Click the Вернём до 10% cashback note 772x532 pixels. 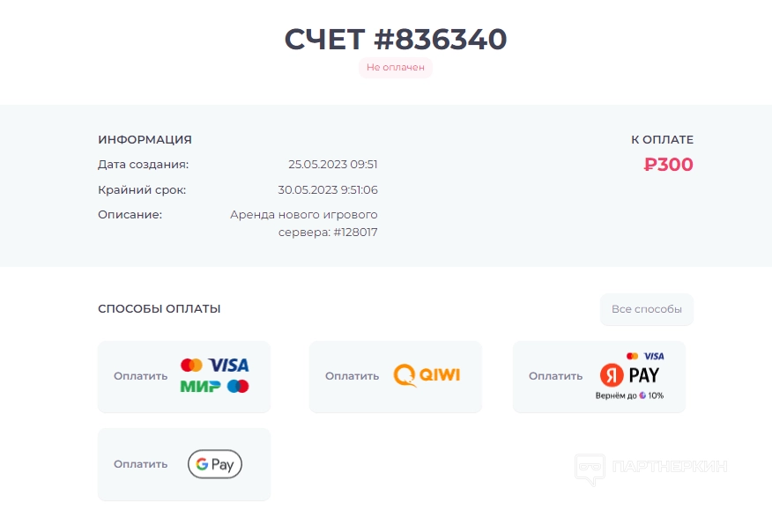click(629, 395)
